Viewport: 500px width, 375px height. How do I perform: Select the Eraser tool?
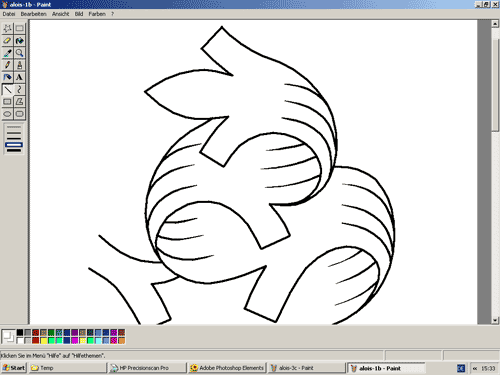point(7,41)
